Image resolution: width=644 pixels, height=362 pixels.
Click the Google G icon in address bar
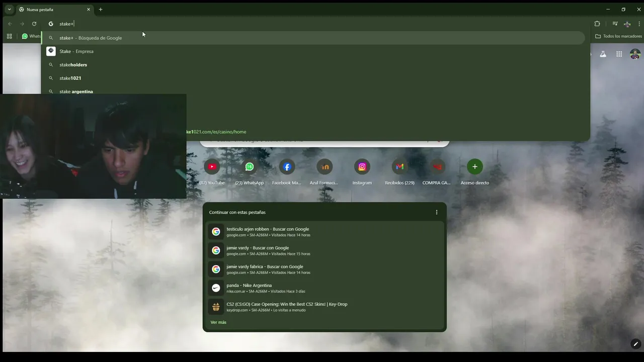tap(51, 24)
